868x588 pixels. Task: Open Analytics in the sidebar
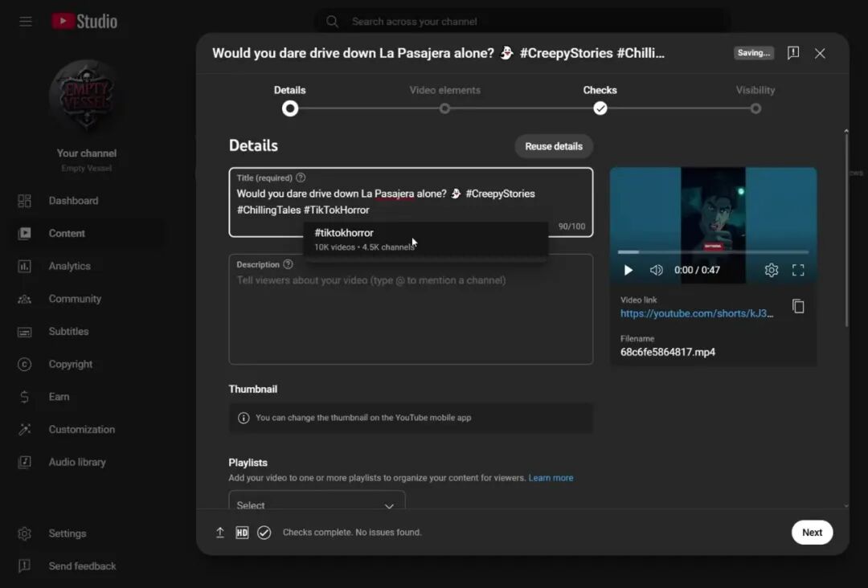point(69,266)
